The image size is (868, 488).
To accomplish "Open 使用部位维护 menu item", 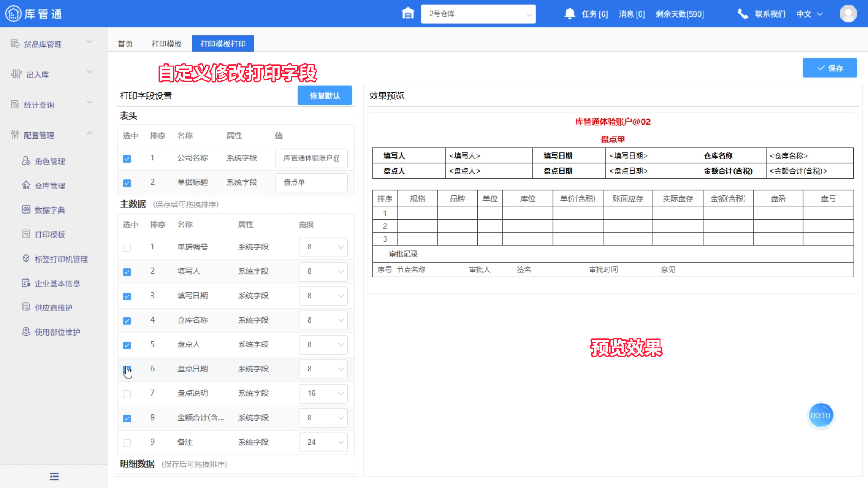I will point(57,332).
